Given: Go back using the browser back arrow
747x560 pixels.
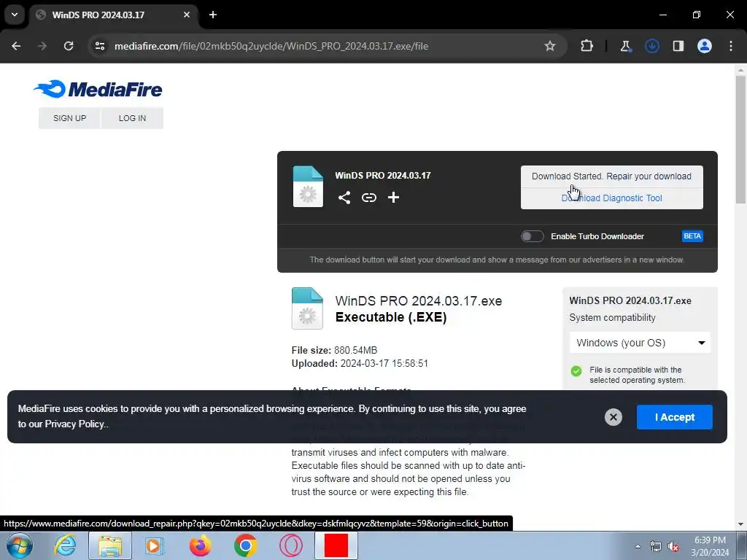Looking at the screenshot, I should click(x=16, y=46).
